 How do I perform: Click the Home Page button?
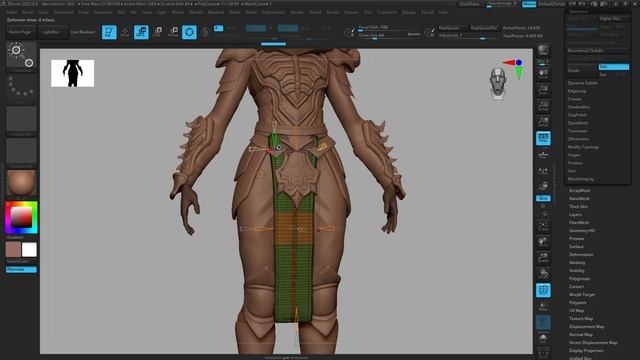click(20, 32)
